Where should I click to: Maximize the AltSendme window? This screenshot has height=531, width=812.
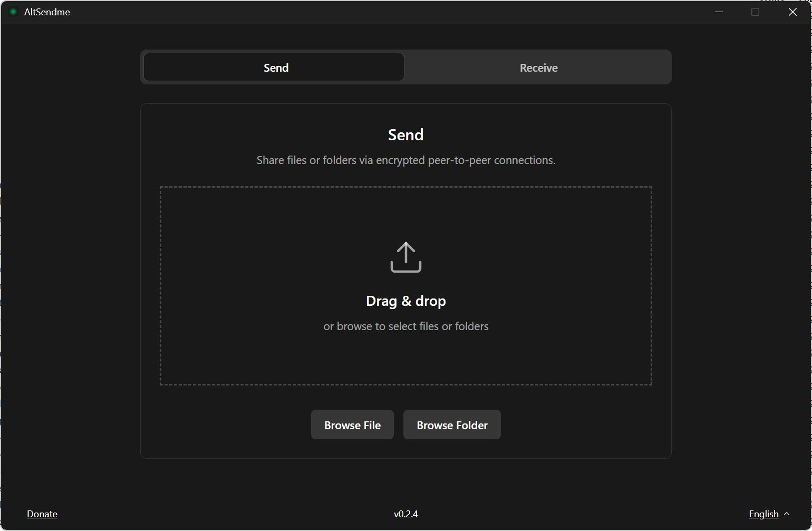(x=755, y=12)
